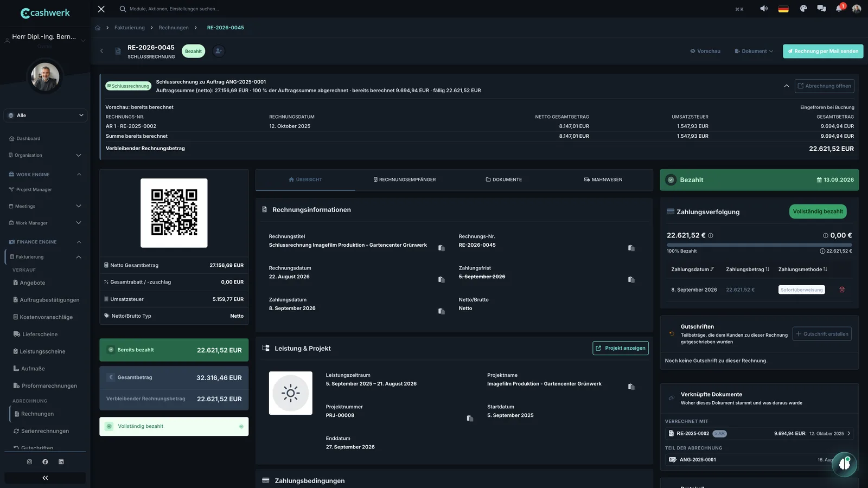The image size is (868, 488).
Task: Open the Alle filter dropdown
Action: coord(46,115)
